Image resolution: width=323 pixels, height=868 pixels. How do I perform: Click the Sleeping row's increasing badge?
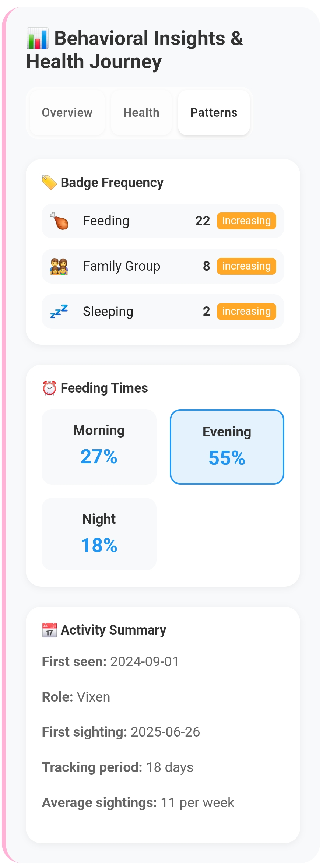(246, 312)
